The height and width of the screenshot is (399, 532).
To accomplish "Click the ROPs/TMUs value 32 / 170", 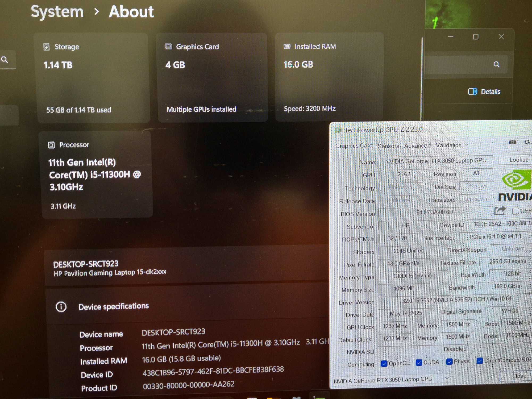I will click(397, 238).
